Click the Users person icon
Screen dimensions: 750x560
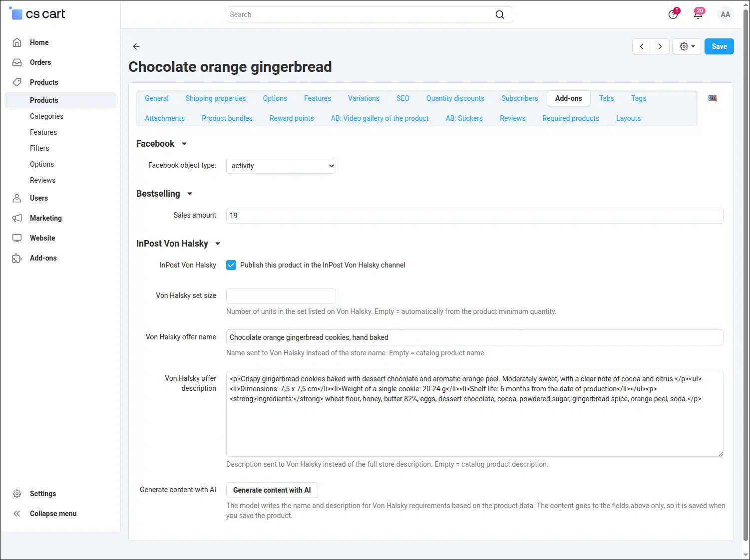pyautogui.click(x=17, y=198)
